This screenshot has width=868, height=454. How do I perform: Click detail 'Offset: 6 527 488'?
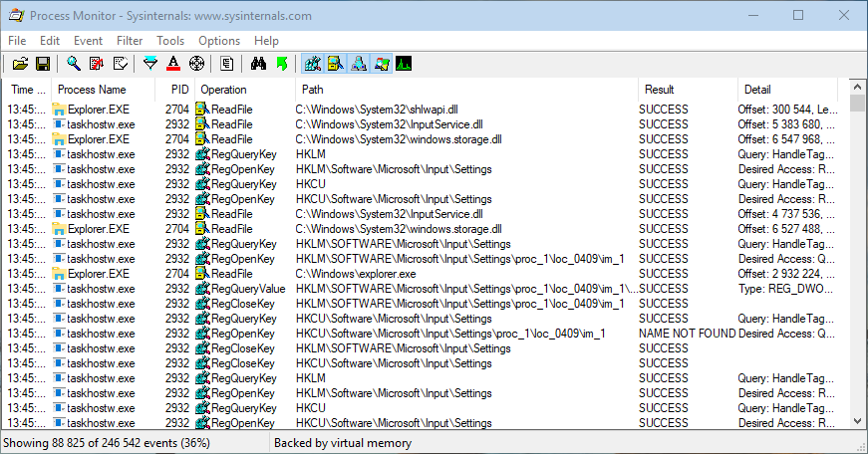click(786, 229)
